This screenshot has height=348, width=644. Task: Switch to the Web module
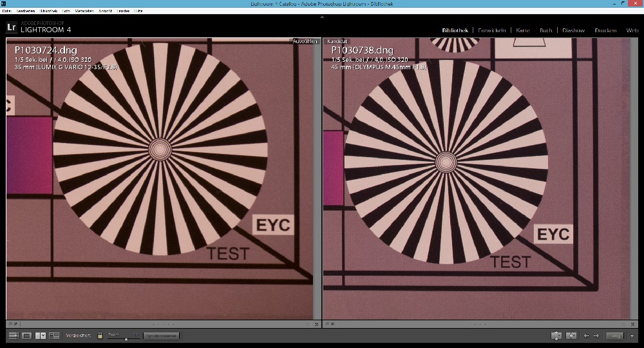click(x=632, y=30)
